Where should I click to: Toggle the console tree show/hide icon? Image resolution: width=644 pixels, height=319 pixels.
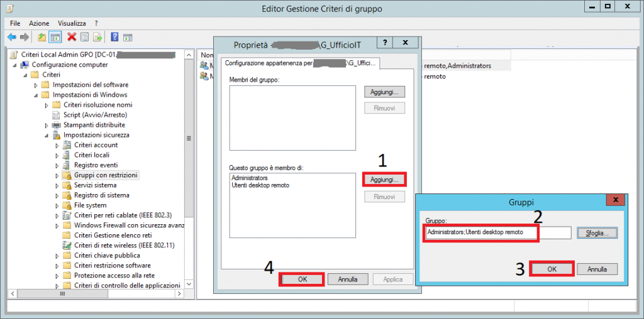55,37
